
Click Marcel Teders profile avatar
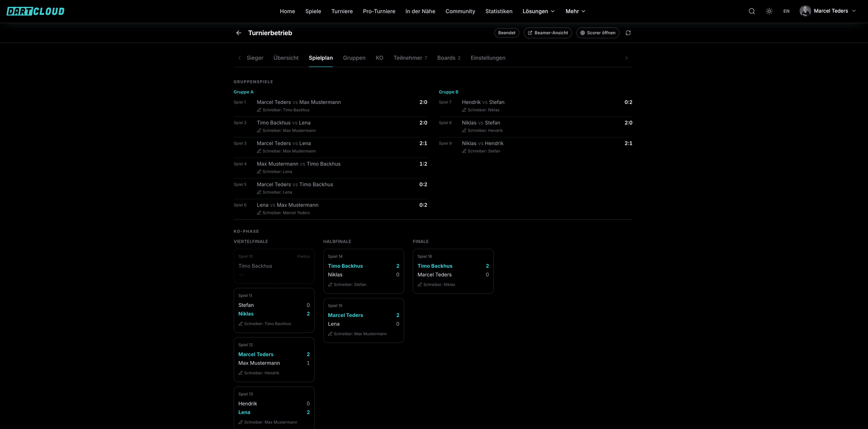click(805, 11)
